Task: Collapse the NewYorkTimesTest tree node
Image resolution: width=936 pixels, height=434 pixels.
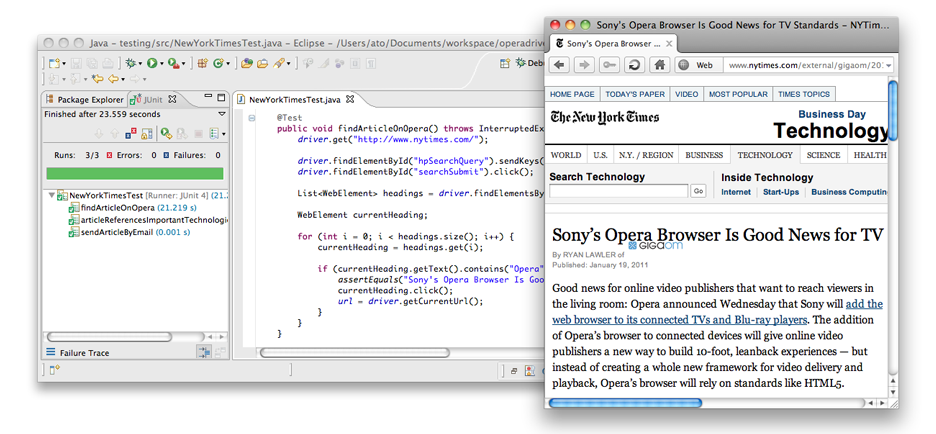Action: pos(52,195)
